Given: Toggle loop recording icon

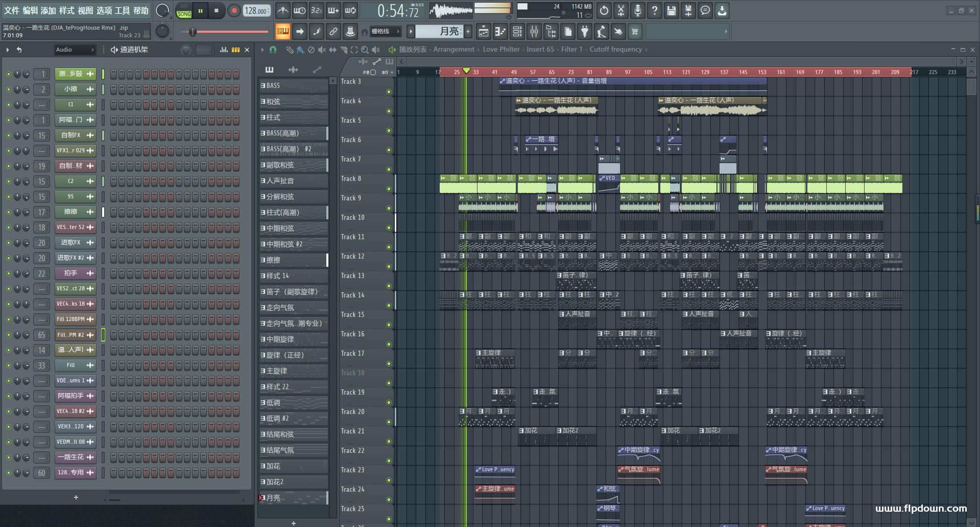Looking at the screenshot, I should [350, 10].
